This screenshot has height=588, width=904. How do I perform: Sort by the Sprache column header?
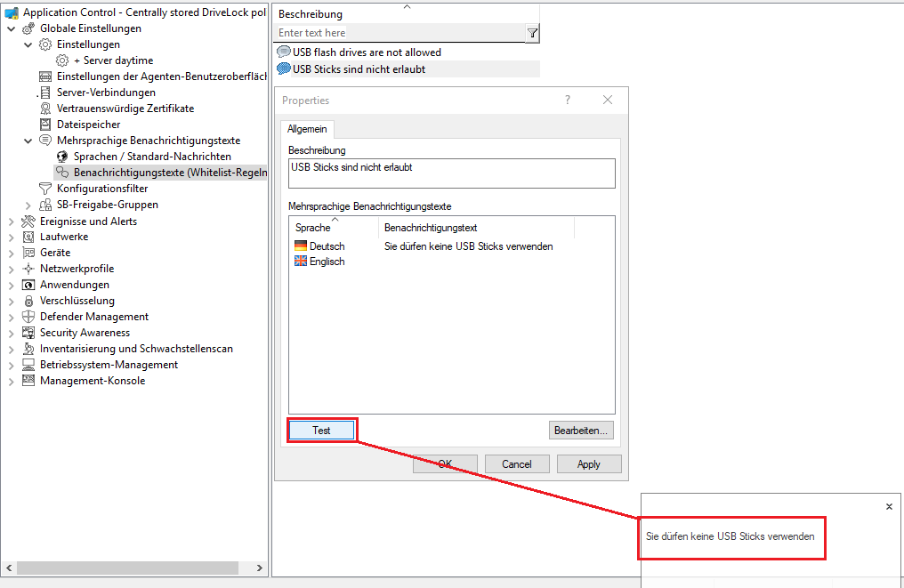click(x=334, y=227)
